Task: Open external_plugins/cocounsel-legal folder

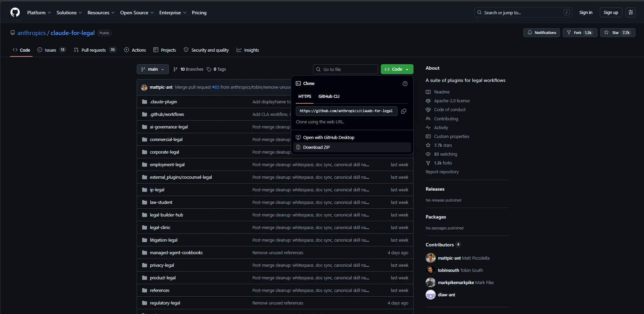Action: tap(181, 177)
